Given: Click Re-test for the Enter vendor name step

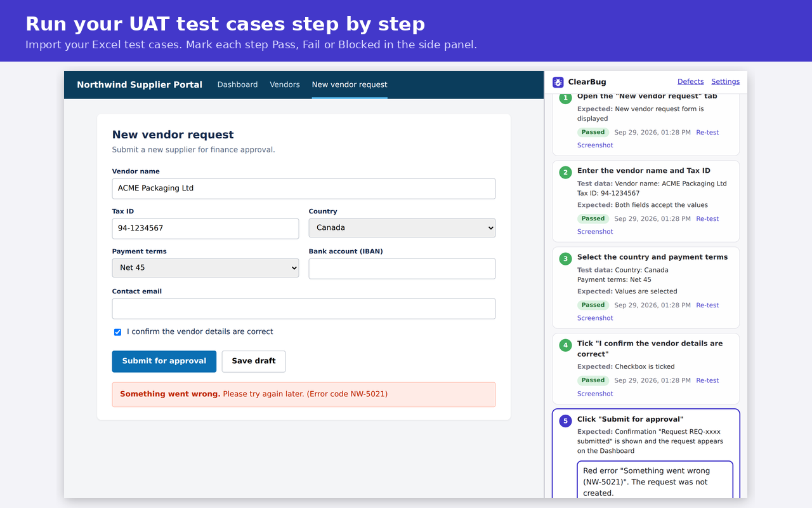Looking at the screenshot, I should (707, 218).
